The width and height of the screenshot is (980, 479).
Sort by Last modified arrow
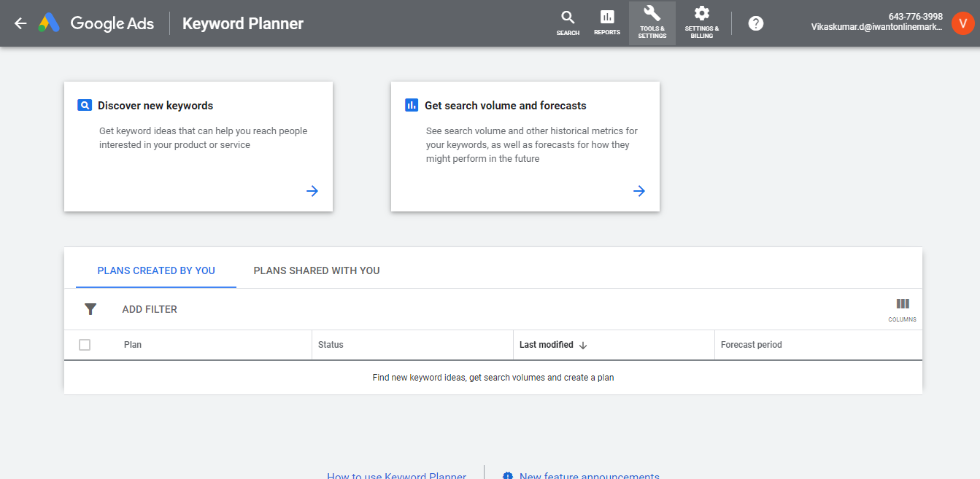click(583, 345)
